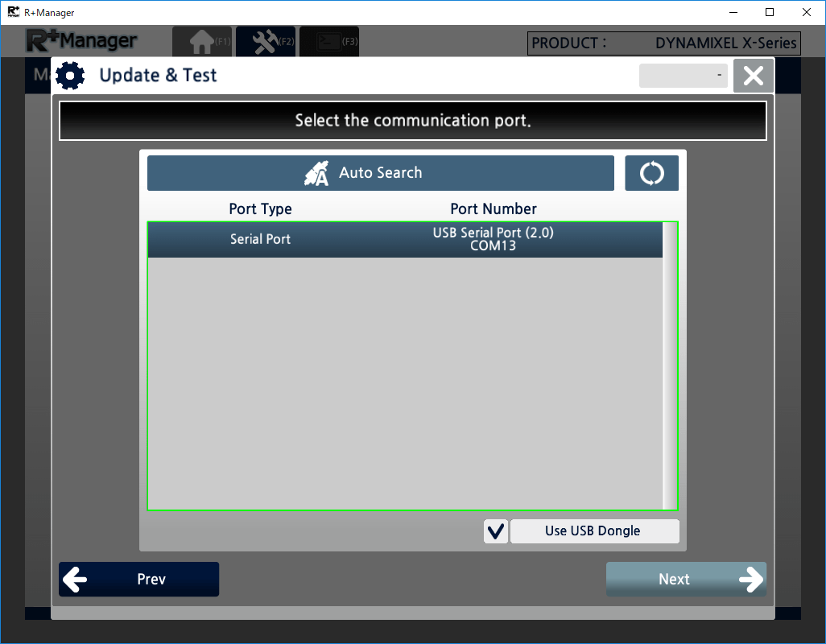Click the R+Manager title bar app icon
The height and width of the screenshot is (644, 826).
pos(13,12)
